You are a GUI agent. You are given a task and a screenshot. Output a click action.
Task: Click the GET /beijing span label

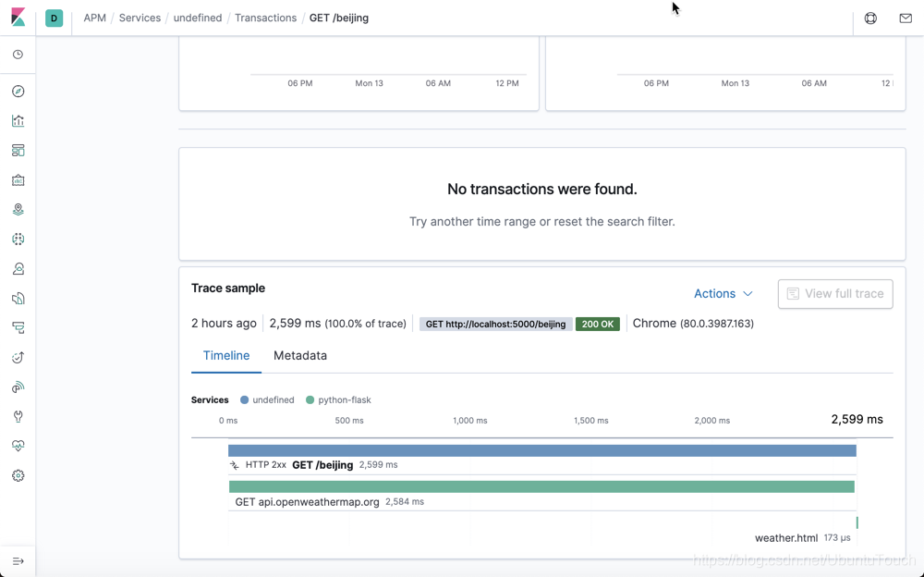point(322,465)
